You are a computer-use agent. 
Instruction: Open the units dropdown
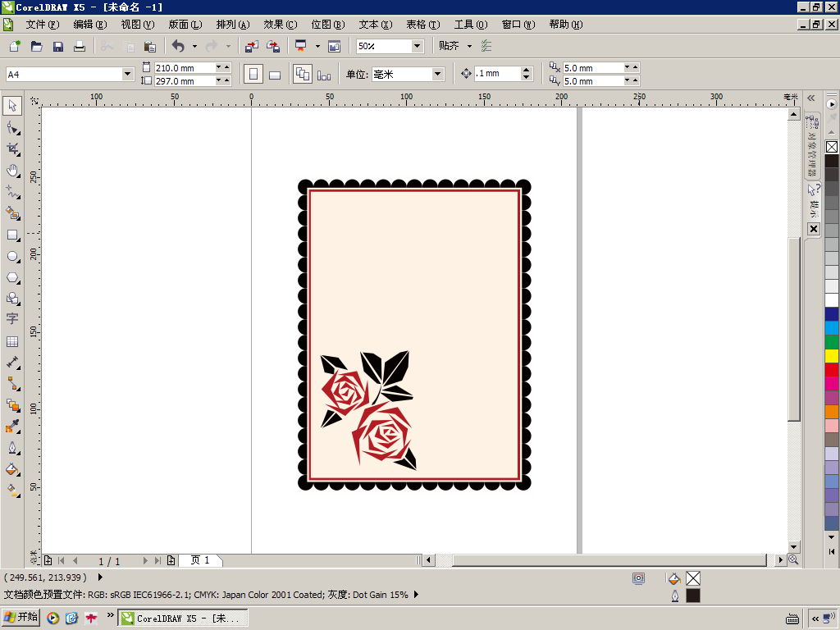[438, 74]
